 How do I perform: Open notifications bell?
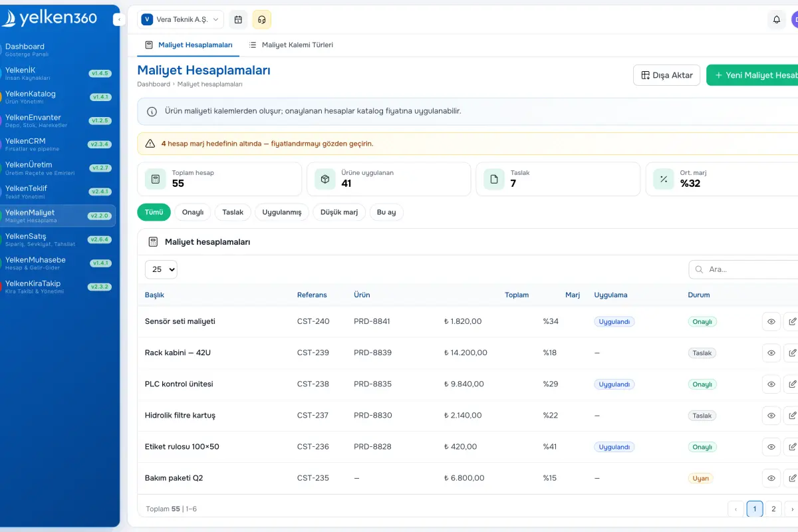776,19
